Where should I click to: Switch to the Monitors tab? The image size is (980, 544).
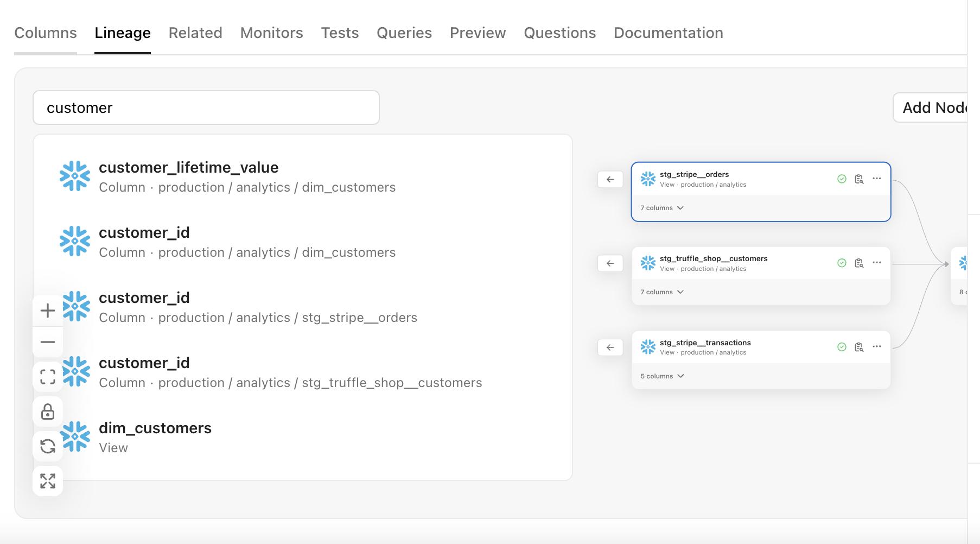(x=271, y=33)
